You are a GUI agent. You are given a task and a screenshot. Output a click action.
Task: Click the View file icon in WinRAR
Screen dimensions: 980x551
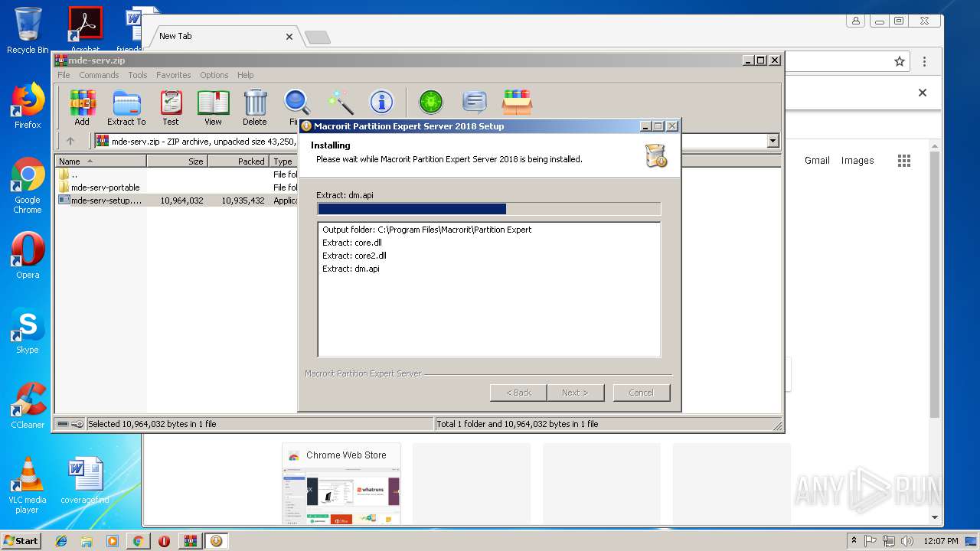(213, 107)
